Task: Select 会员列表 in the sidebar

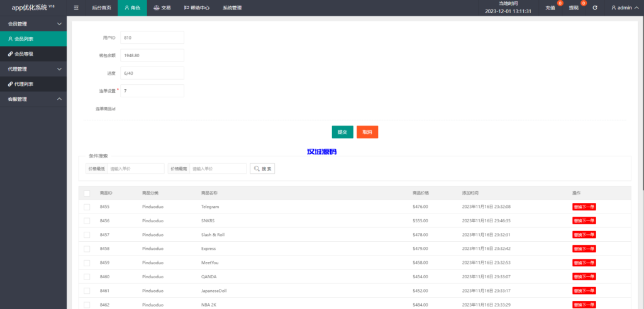Action: tap(24, 39)
